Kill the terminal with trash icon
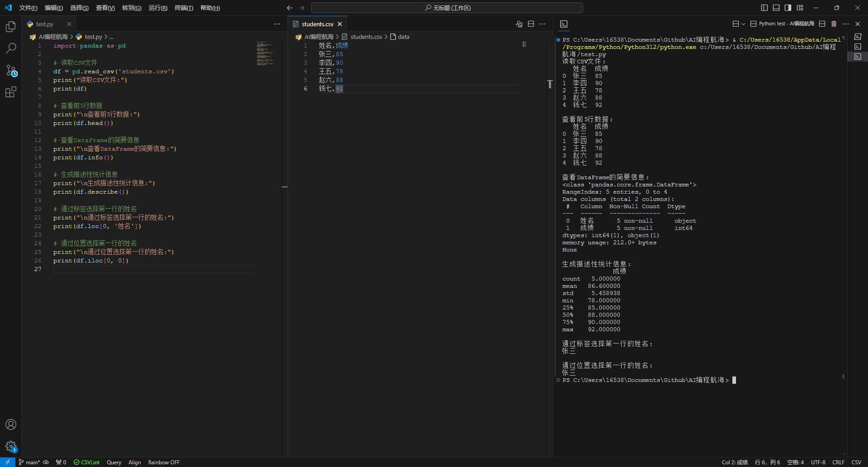 pyautogui.click(x=834, y=24)
